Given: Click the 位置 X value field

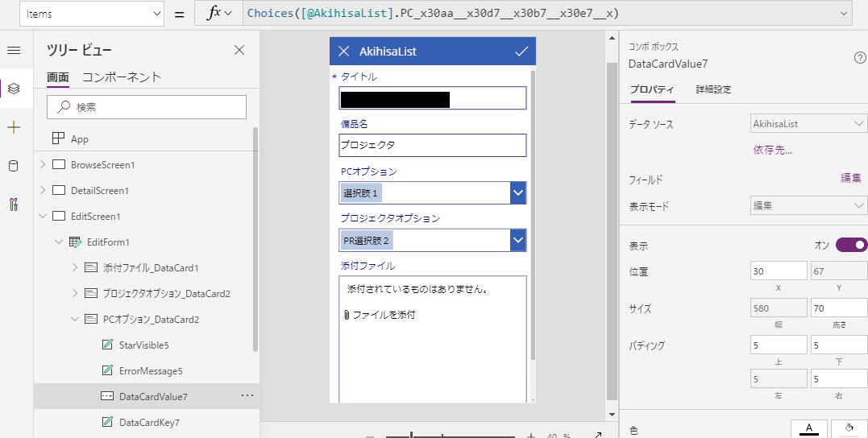Looking at the screenshot, I should tap(779, 271).
